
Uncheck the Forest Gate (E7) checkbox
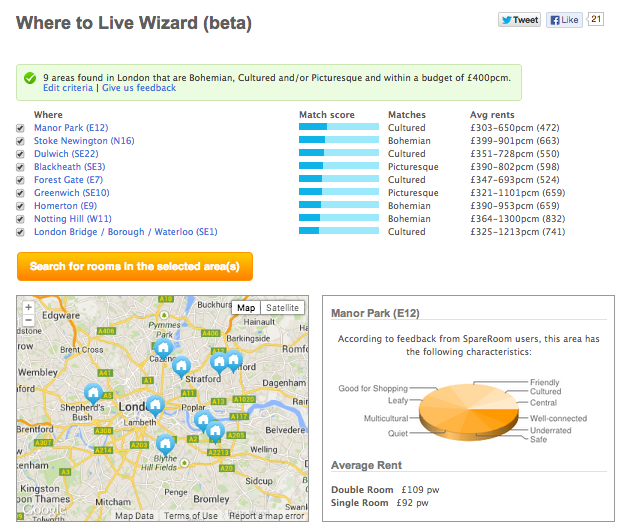pos(20,180)
